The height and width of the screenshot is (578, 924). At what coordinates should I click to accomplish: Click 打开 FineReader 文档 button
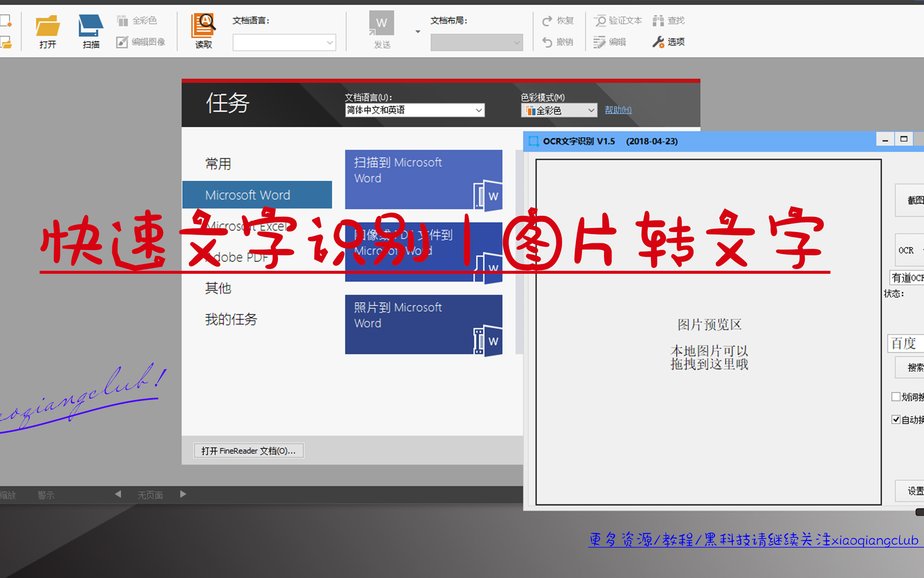pos(249,451)
